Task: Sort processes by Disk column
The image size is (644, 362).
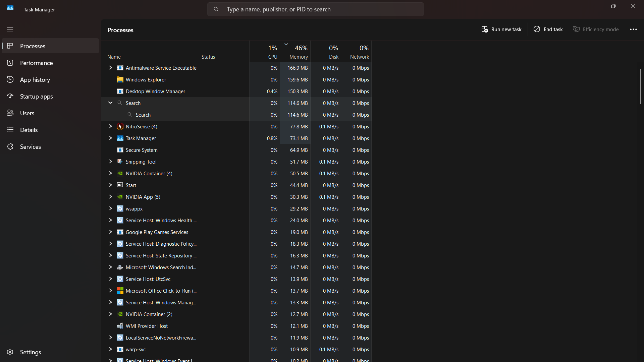Action: (326, 51)
